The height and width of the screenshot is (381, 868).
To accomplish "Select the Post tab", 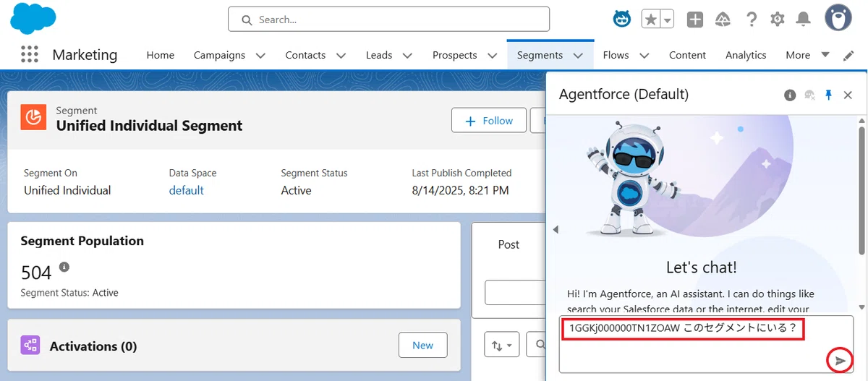I will [x=509, y=244].
